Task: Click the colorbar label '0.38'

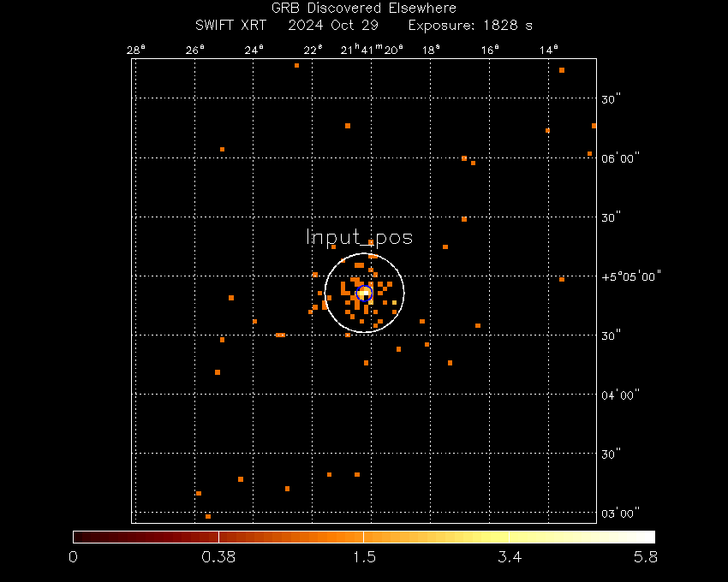Action: click(x=218, y=557)
